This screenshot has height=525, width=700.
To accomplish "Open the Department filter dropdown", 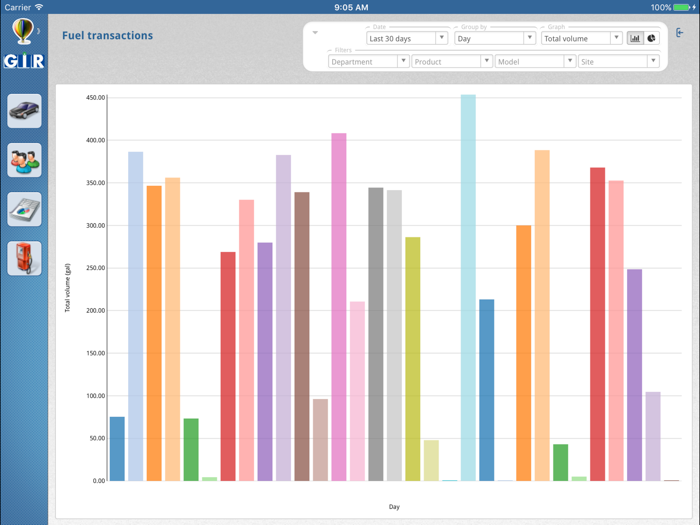I will [368, 62].
